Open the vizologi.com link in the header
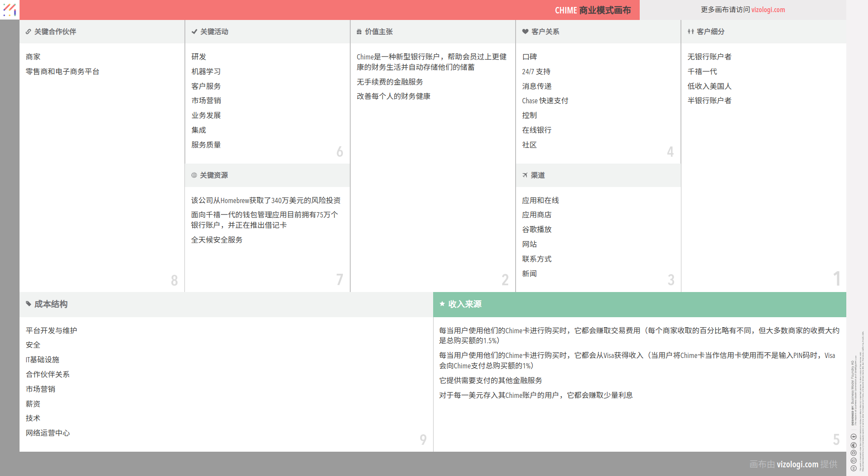The height and width of the screenshot is (476, 868). point(768,10)
